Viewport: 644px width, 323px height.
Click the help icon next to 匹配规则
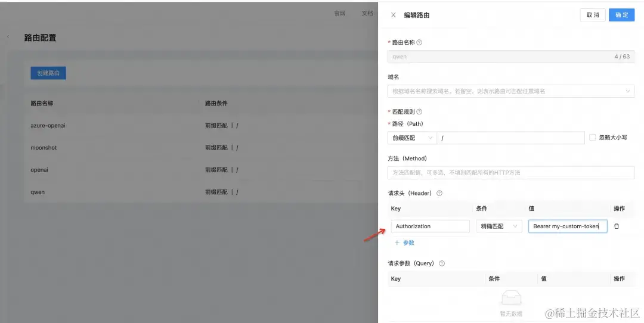point(419,111)
